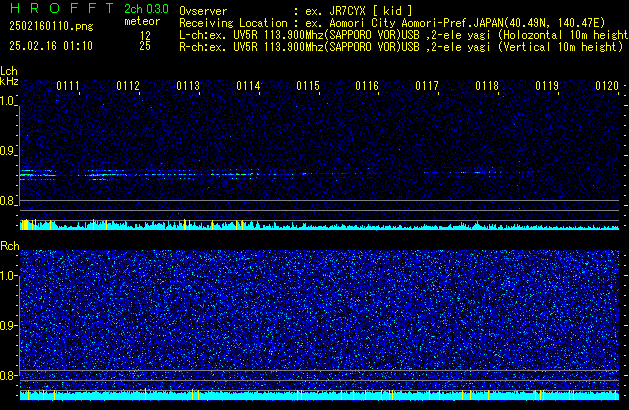Viewport: 629px width, 410px height.
Task: Click the R-ch UV5R receiver description line
Action: coord(401,47)
